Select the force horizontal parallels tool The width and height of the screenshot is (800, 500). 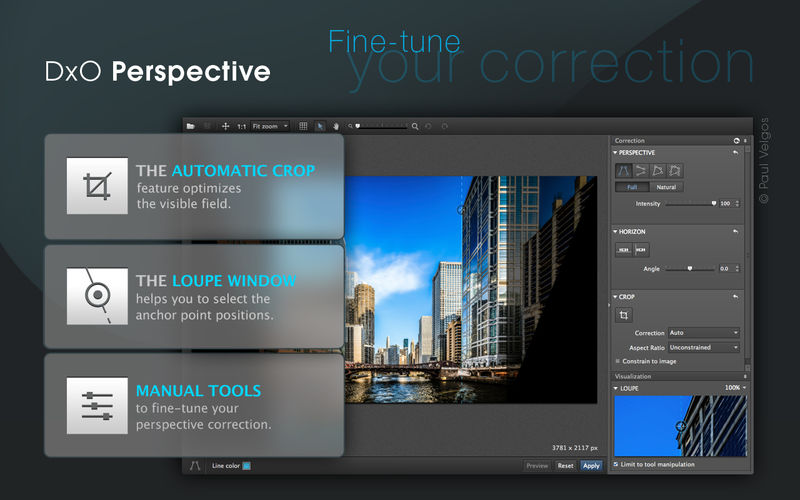(641, 170)
